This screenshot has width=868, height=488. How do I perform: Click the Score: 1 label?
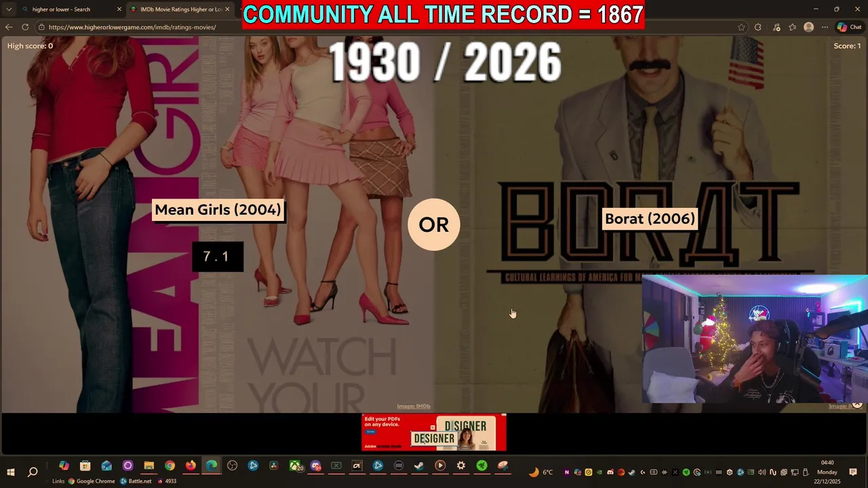847,46
